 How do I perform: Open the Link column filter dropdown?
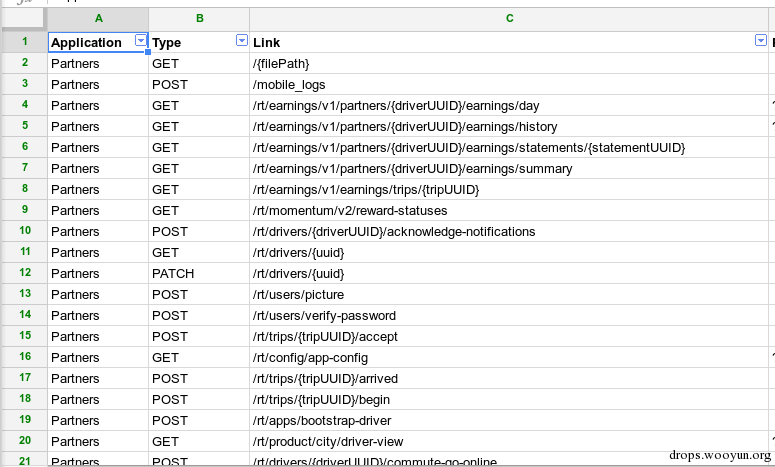[x=760, y=41]
